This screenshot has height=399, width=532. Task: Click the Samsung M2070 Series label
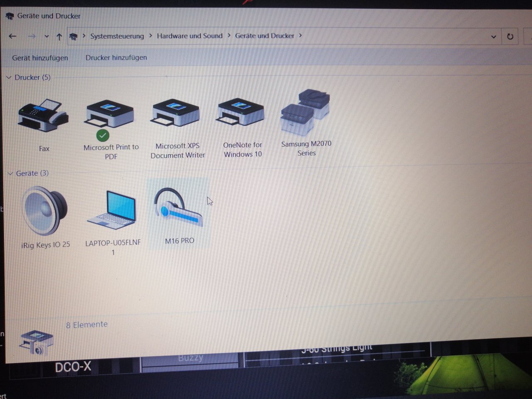click(x=306, y=148)
